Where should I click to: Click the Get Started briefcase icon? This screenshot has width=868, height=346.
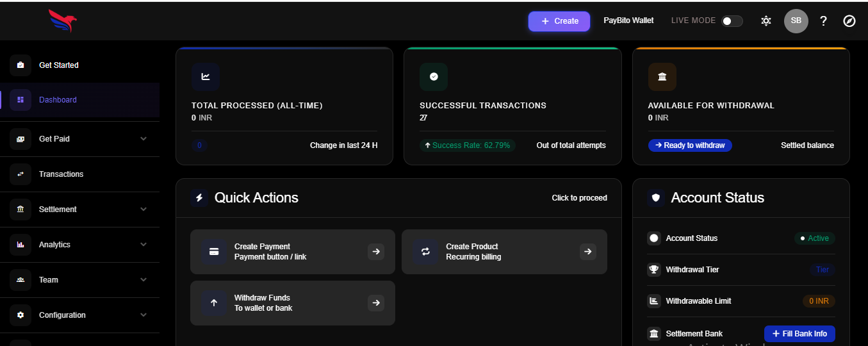tap(20, 65)
